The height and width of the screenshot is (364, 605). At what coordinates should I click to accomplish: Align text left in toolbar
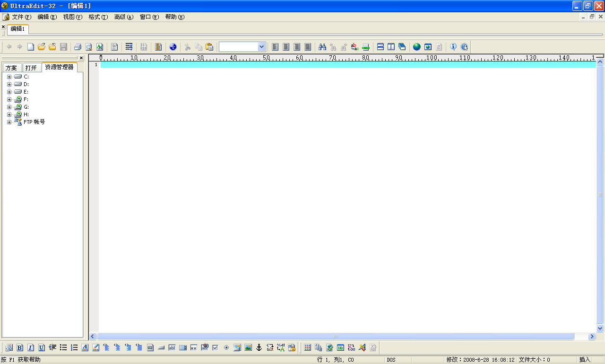tap(275, 47)
